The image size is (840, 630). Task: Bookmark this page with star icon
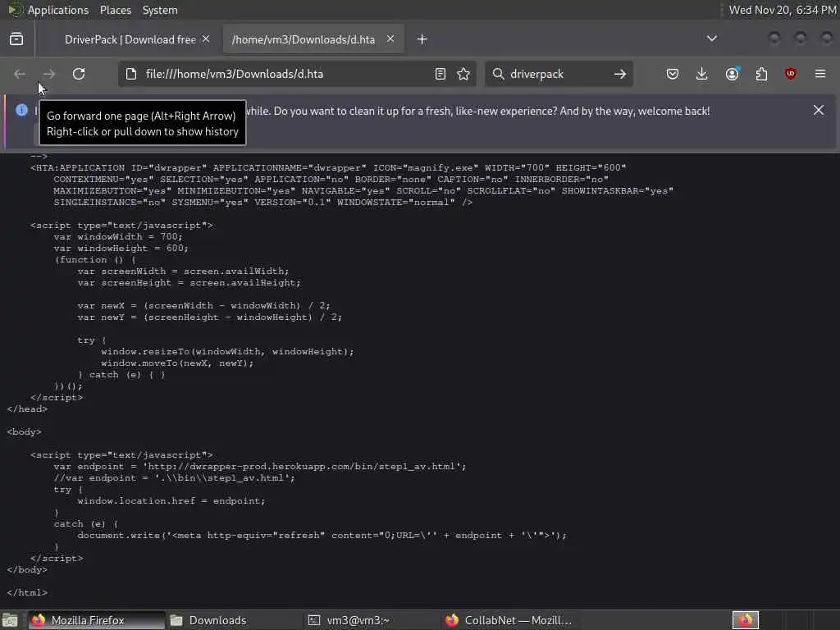pyautogui.click(x=463, y=74)
